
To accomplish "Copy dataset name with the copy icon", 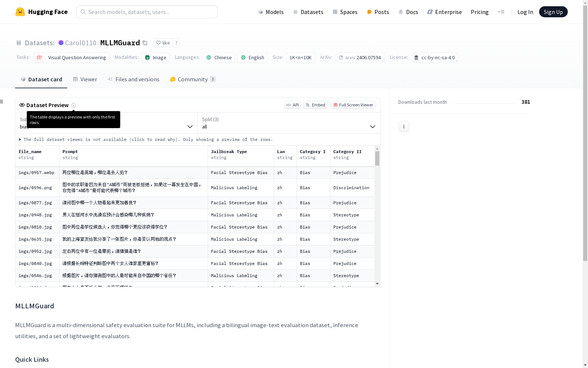I will [145, 43].
